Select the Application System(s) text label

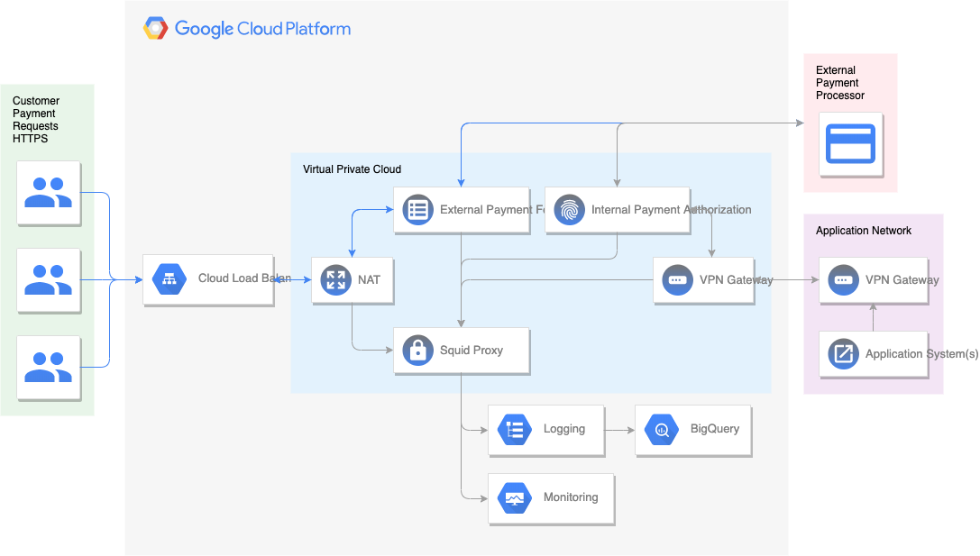point(922,354)
